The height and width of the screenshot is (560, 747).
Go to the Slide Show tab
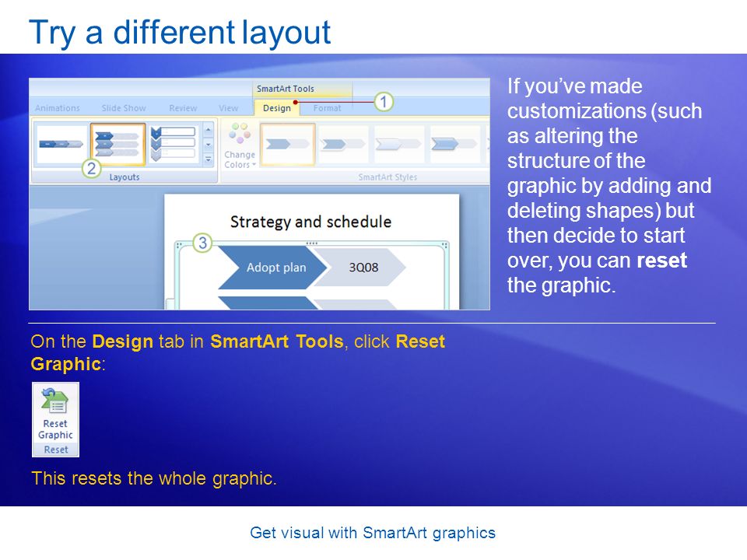(124, 108)
